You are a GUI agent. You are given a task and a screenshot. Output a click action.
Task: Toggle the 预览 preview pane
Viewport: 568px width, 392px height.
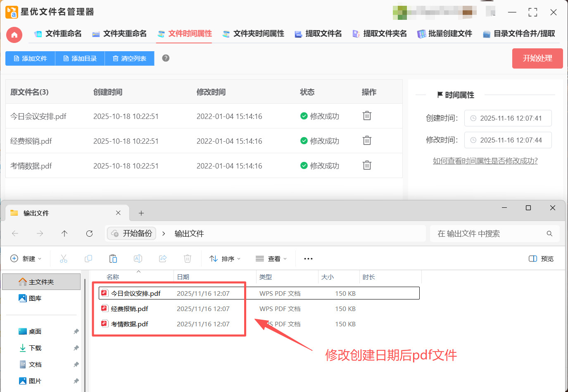coord(541,259)
